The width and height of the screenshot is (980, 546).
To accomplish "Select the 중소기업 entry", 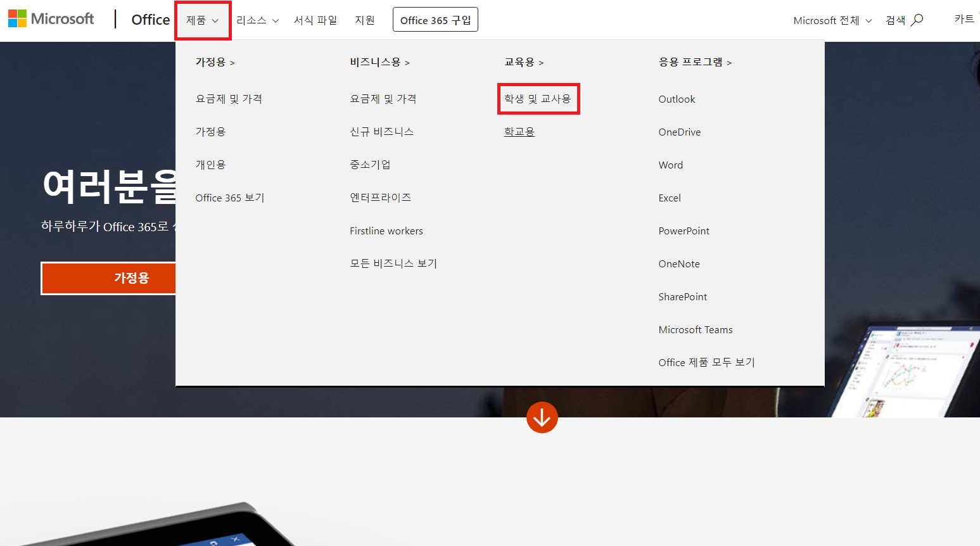I will point(370,165).
